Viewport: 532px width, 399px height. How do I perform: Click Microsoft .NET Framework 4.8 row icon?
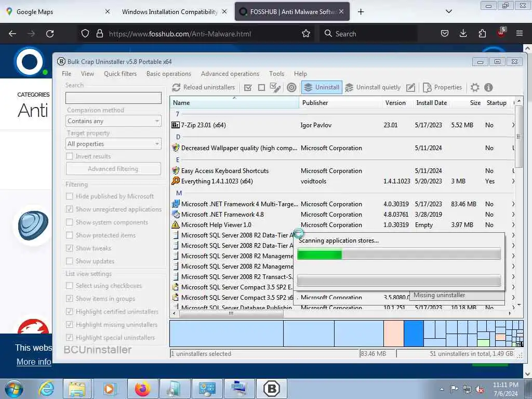point(176,214)
